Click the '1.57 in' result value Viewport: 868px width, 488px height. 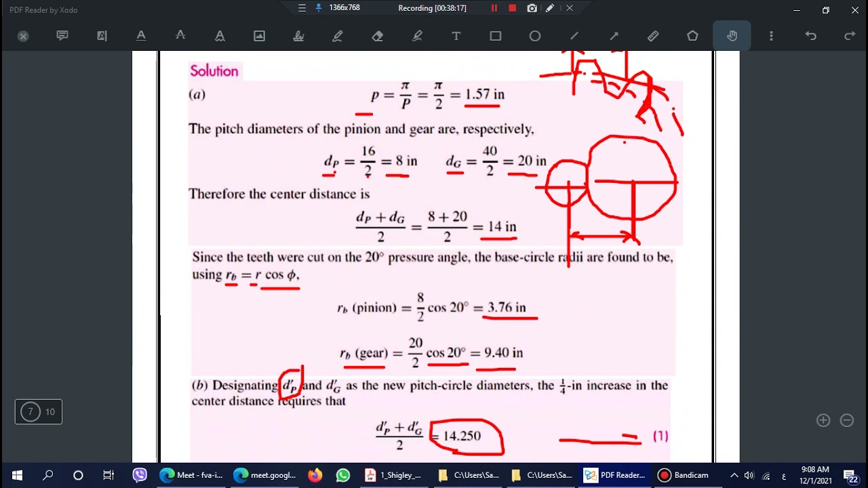coord(485,94)
